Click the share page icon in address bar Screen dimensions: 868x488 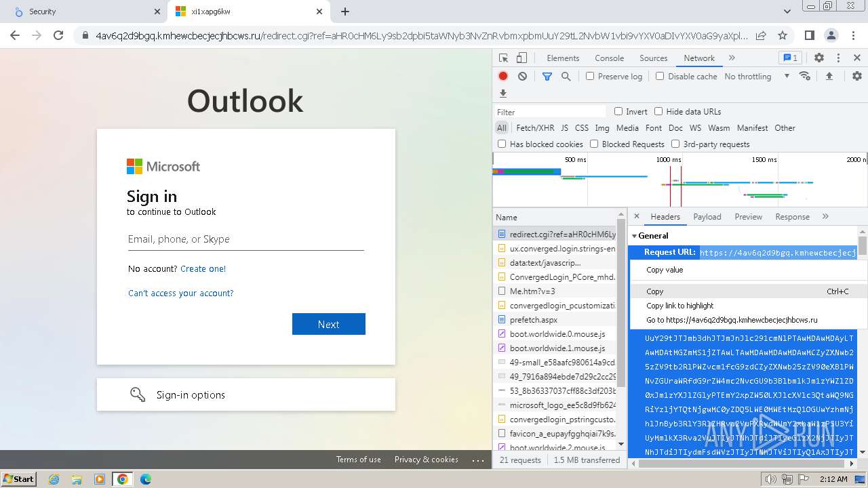pos(761,35)
